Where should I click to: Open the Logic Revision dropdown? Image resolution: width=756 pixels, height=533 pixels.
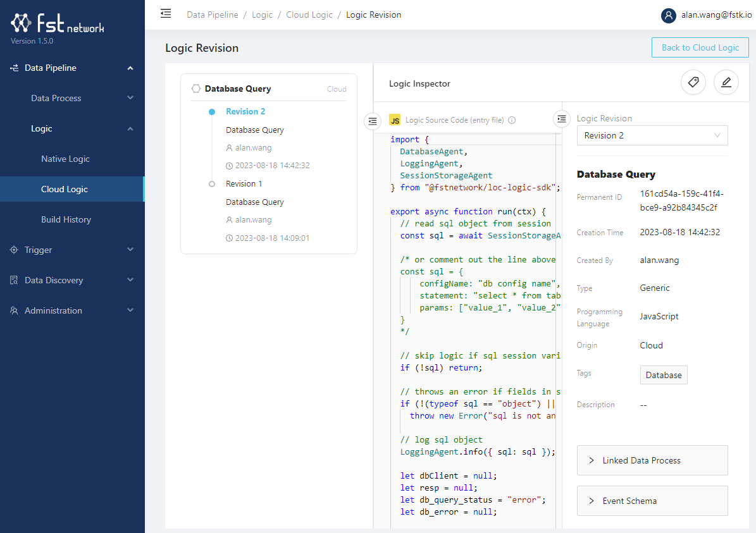pyautogui.click(x=652, y=135)
